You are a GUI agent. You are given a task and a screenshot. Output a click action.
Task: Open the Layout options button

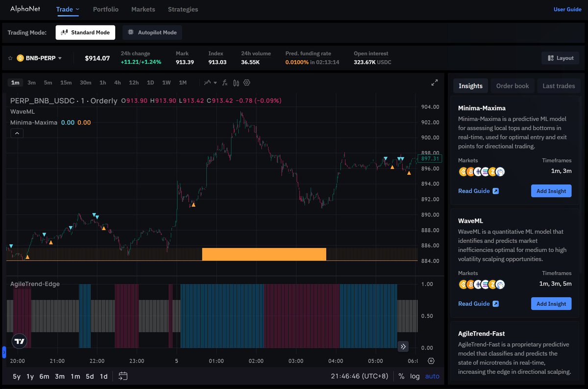point(561,58)
